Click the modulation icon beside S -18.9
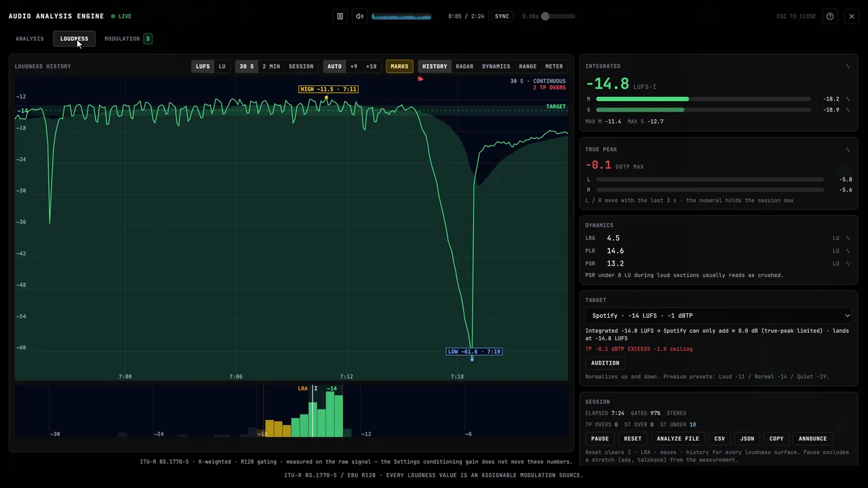Screen dimensions: 868x488 (848, 110)
